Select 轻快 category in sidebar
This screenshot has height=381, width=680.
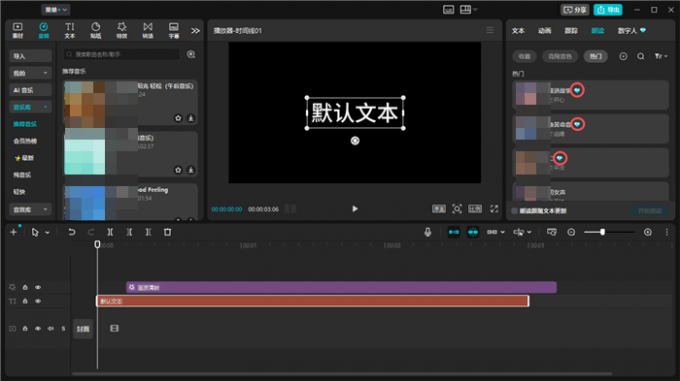click(20, 192)
